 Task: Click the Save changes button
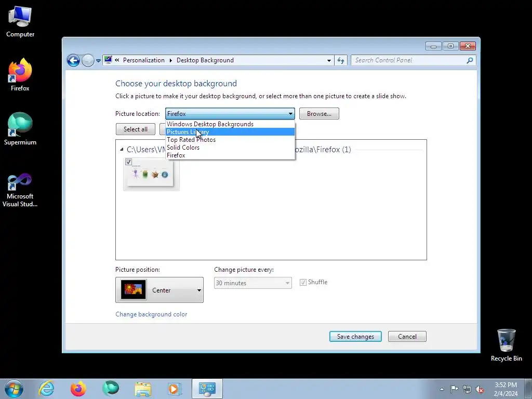[355, 337]
